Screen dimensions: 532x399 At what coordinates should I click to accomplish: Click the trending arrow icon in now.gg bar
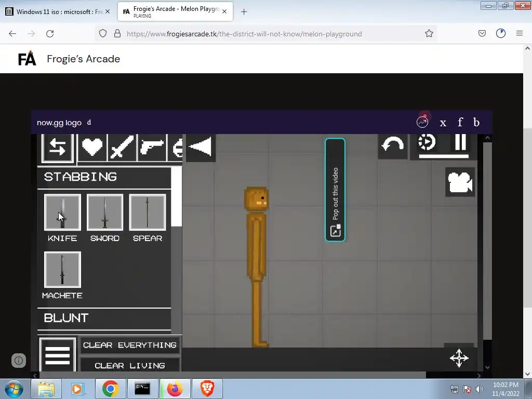click(x=422, y=122)
